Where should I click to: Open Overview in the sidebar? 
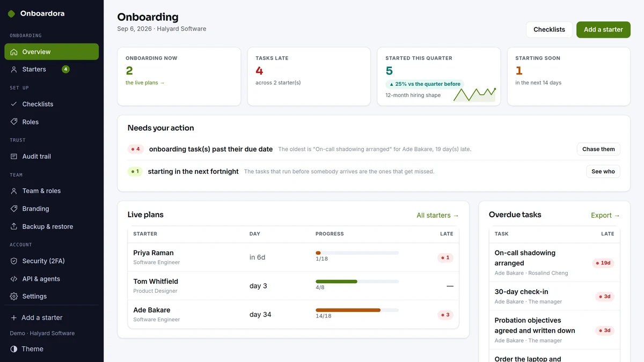click(52, 52)
